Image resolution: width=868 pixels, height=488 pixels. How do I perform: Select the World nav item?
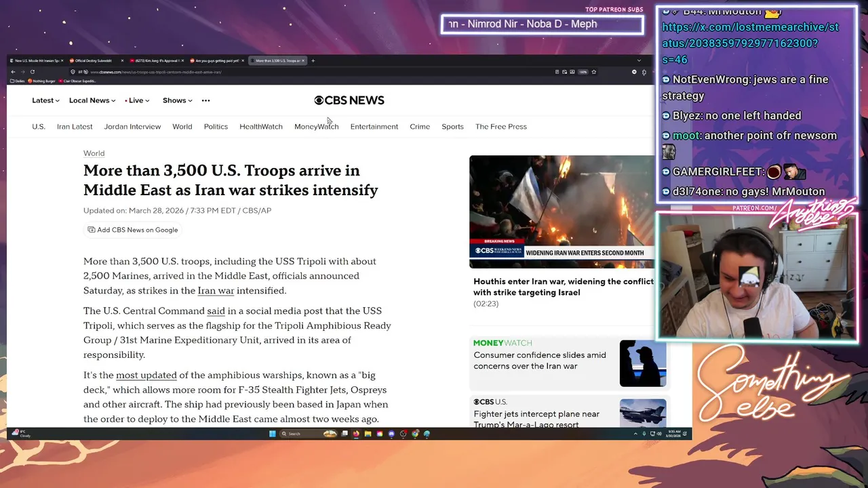(x=182, y=127)
